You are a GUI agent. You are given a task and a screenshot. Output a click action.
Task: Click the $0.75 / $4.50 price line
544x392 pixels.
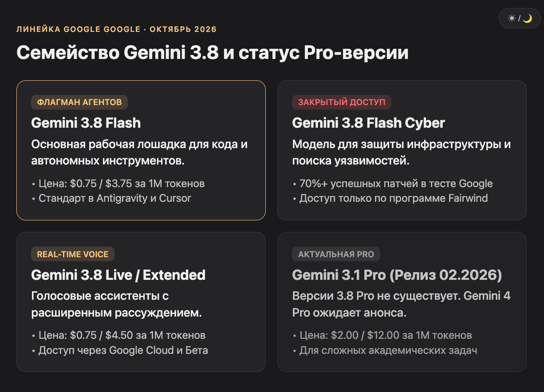click(x=119, y=335)
